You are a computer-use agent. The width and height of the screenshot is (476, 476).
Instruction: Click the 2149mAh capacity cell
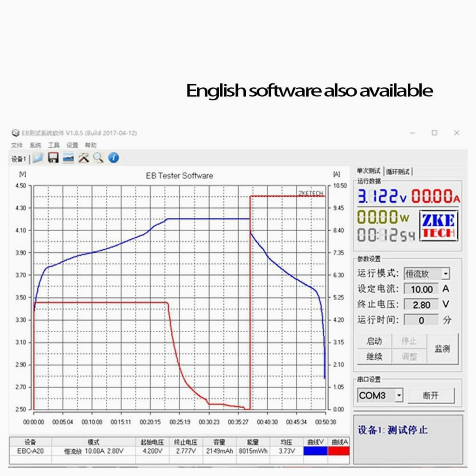(x=219, y=451)
